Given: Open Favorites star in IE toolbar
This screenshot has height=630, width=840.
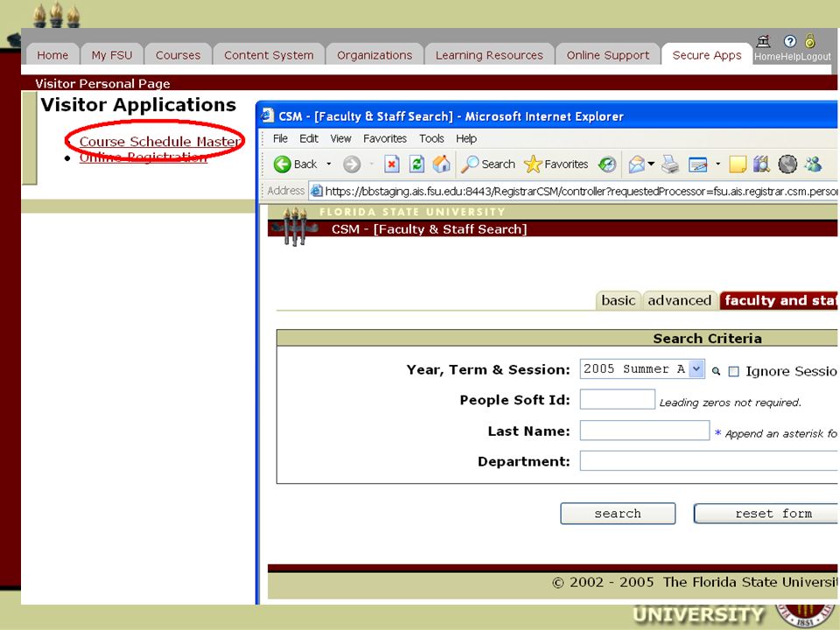Looking at the screenshot, I should 533,164.
